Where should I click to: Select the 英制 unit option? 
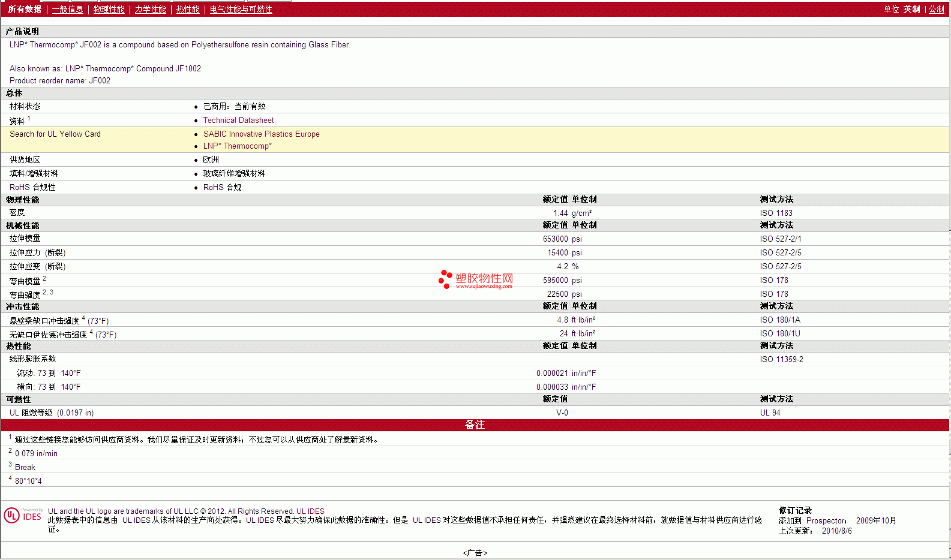[911, 9]
